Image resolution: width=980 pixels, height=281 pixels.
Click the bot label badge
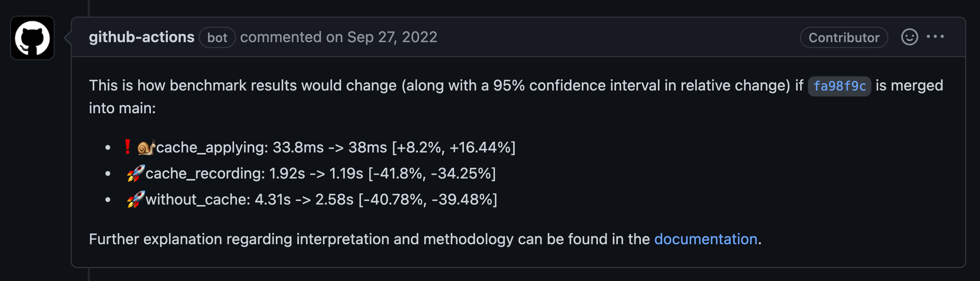click(x=217, y=38)
